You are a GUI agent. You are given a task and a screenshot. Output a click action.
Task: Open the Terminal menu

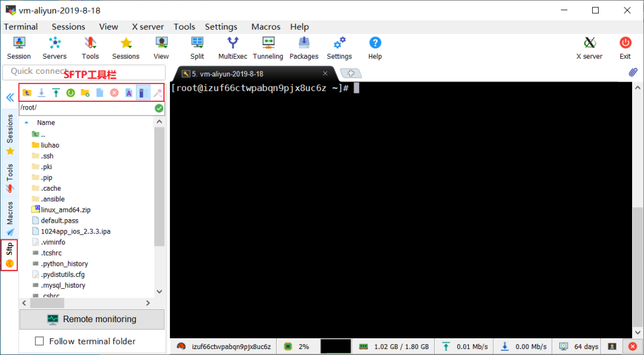pyautogui.click(x=21, y=27)
